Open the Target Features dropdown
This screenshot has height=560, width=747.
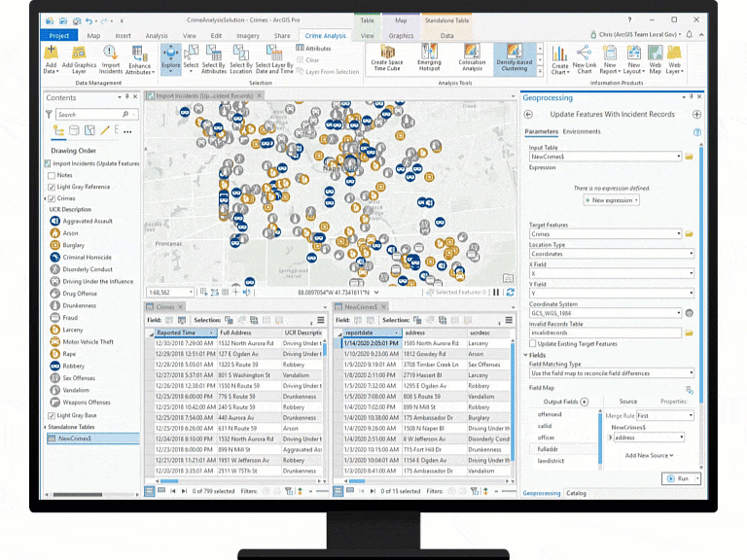point(678,233)
